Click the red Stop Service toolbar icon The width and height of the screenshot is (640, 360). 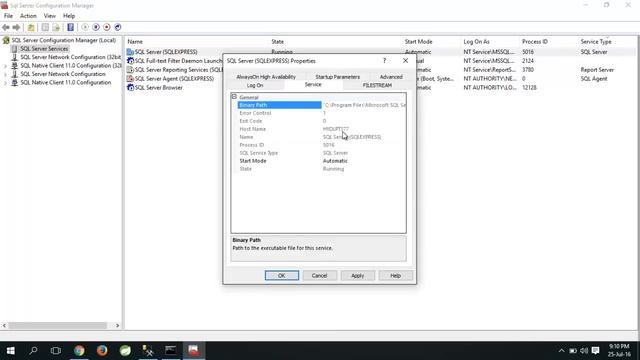click(107, 27)
